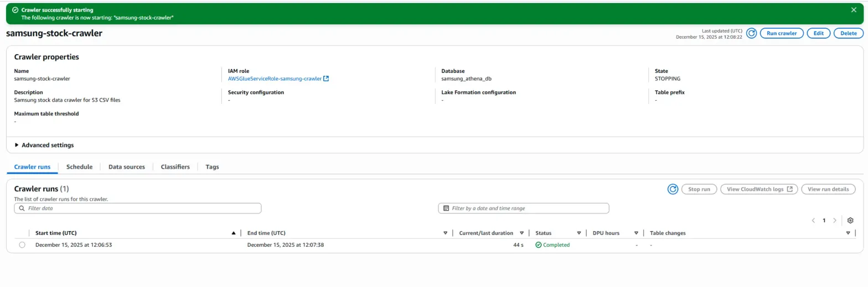Viewport: 868px width, 287px height.
Task: Go to previous page of crawler runs
Action: [813, 220]
